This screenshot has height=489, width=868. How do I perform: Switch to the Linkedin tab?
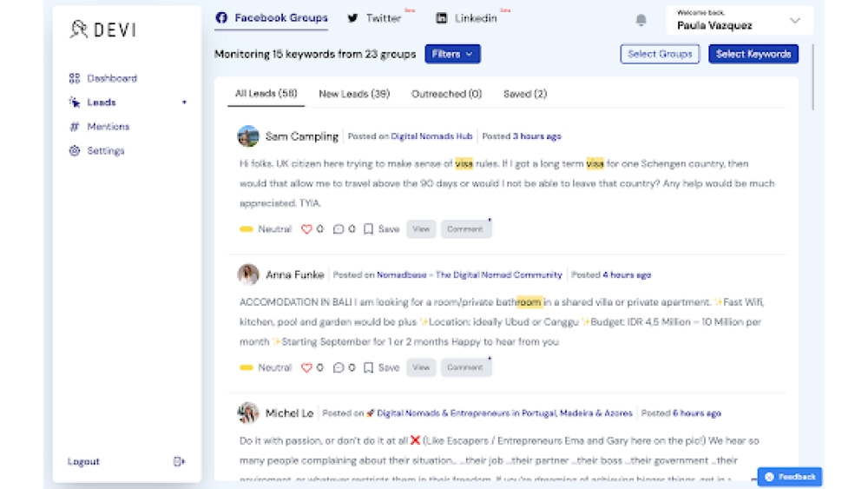point(467,18)
